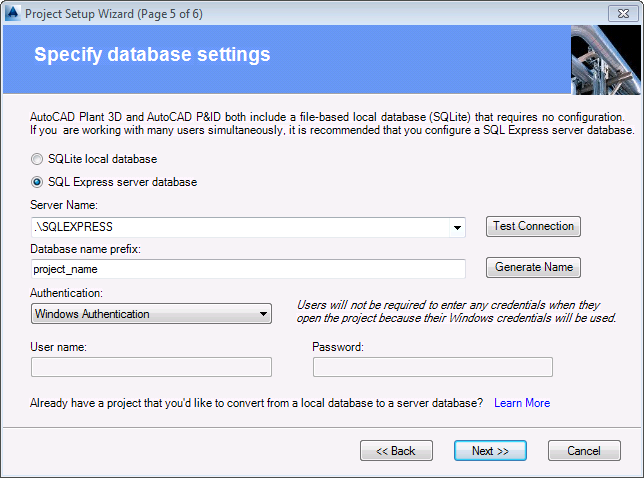The width and height of the screenshot is (644, 478).
Task: Click the 'Authentication:' field label
Action: point(66,293)
